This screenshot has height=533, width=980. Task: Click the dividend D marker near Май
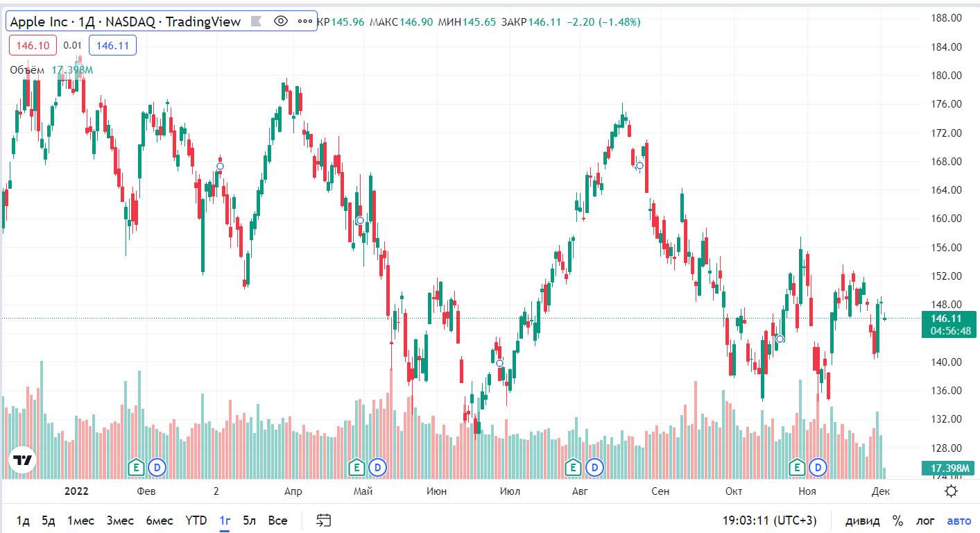click(x=378, y=467)
